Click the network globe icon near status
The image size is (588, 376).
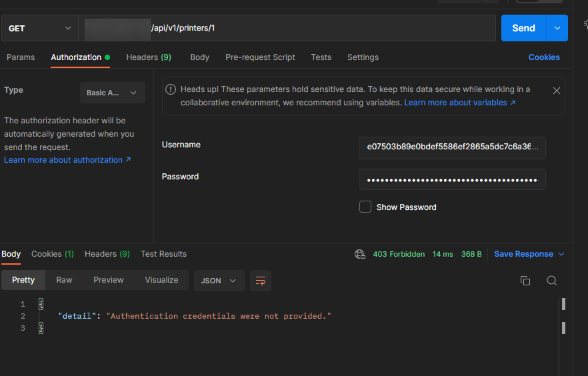pyautogui.click(x=360, y=254)
